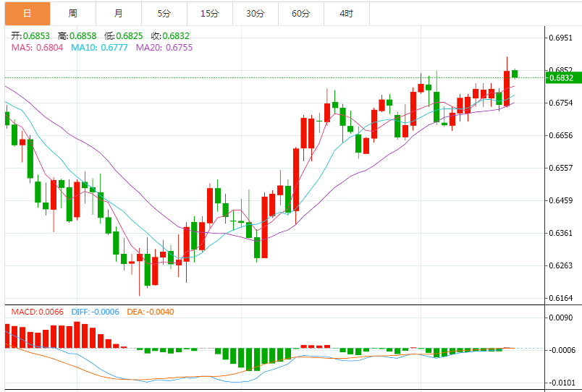Click the 0.0090 MACD axis label
This screenshot has height=392, width=582.
pyautogui.click(x=560, y=318)
